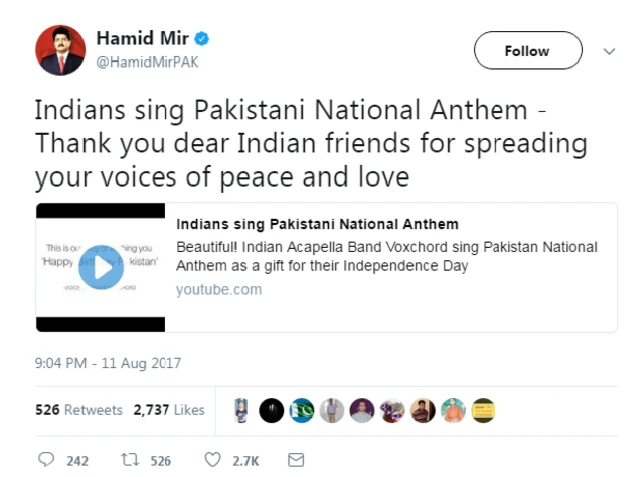This screenshot has height=477, width=640.
Task: Click the envelope direct message icon
Action: pyautogui.click(x=295, y=460)
